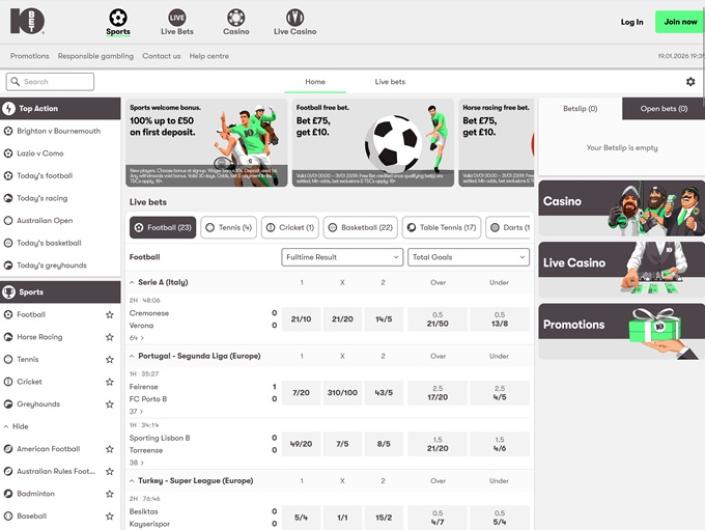Open the Casino chip icon

coord(236,17)
